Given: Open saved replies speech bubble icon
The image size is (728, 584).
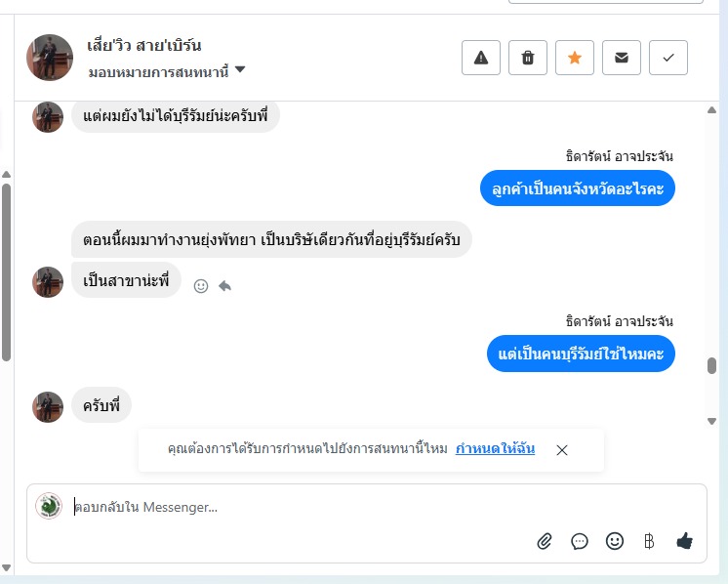Looking at the screenshot, I should pyautogui.click(x=580, y=541).
